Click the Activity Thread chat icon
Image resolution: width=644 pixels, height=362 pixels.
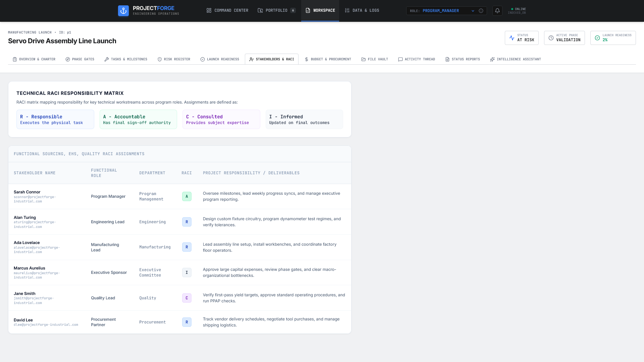point(400,59)
